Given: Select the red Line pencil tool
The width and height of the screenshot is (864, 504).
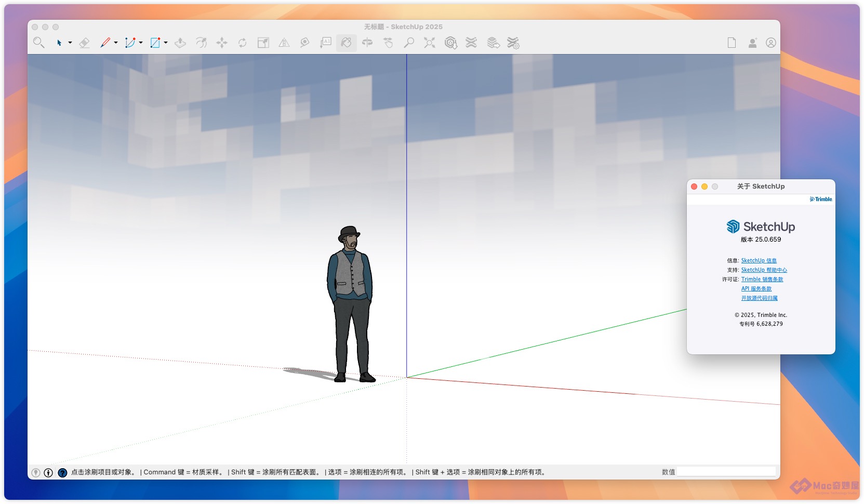Looking at the screenshot, I should click(105, 43).
